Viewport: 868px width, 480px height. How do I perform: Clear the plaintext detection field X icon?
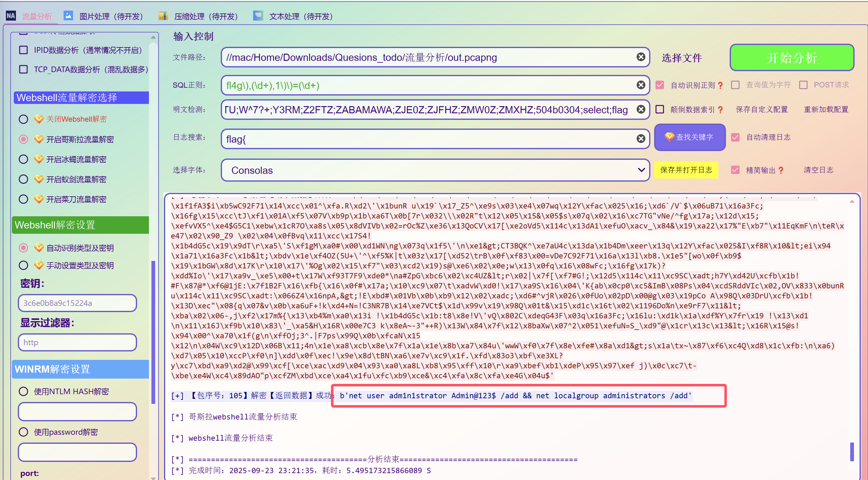pos(641,109)
